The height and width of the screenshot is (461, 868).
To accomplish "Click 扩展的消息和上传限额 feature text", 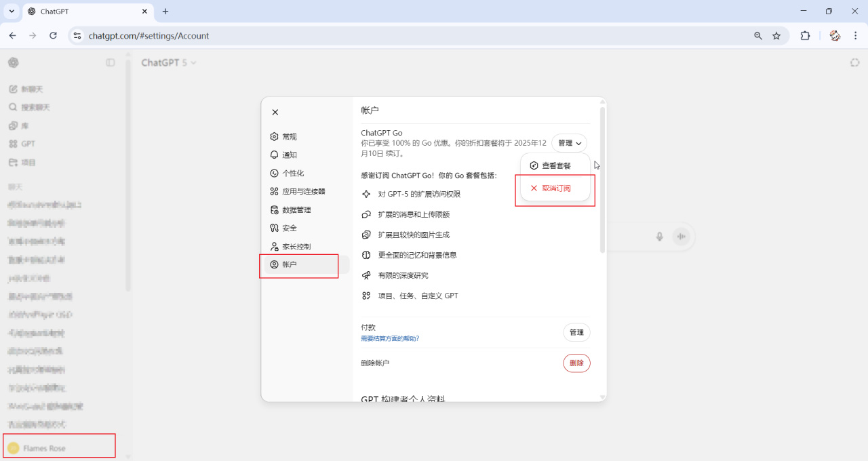I will coord(414,214).
